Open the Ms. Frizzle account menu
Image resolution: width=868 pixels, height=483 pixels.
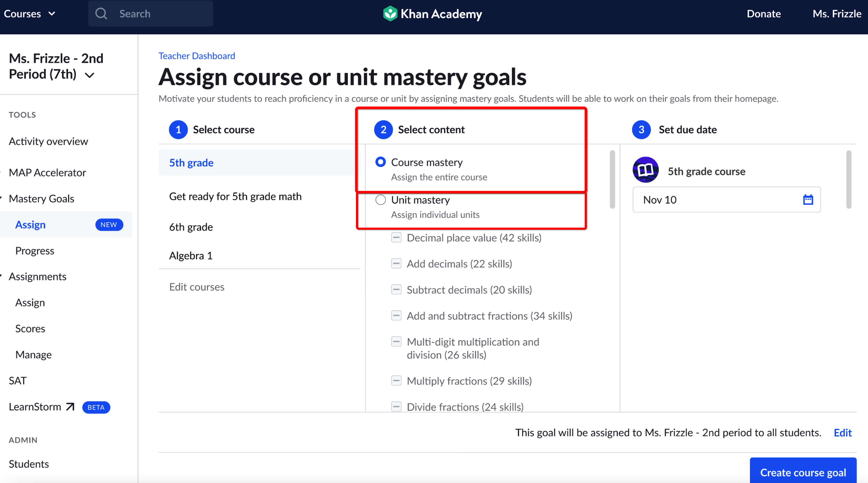pyautogui.click(x=837, y=13)
